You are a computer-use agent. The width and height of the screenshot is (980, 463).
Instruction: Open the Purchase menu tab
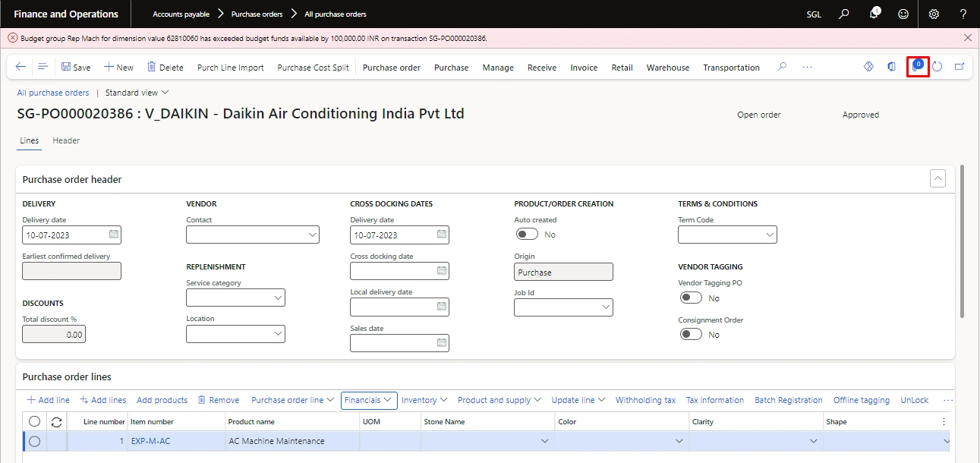click(x=452, y=68)
